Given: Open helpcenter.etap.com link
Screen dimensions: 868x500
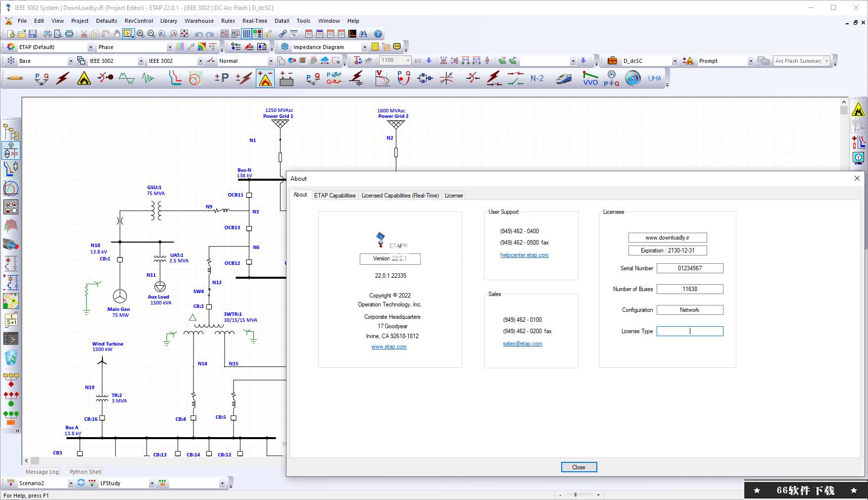Looking at the screenshot, I should 525,255.
